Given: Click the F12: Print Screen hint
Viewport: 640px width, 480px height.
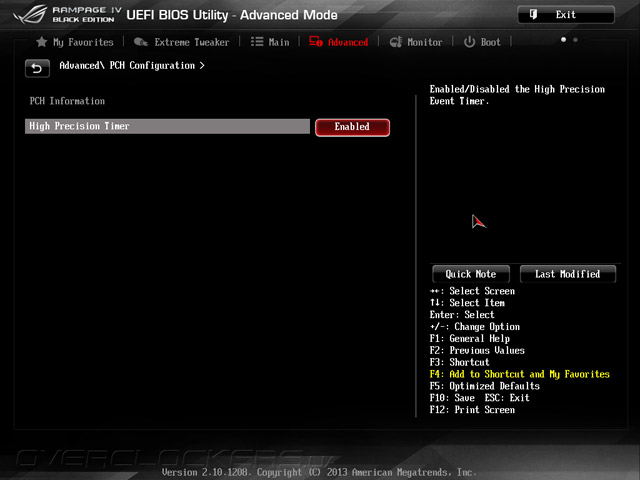Looking at the screenshot, I should pyautogui.click(x=472, y=409).
